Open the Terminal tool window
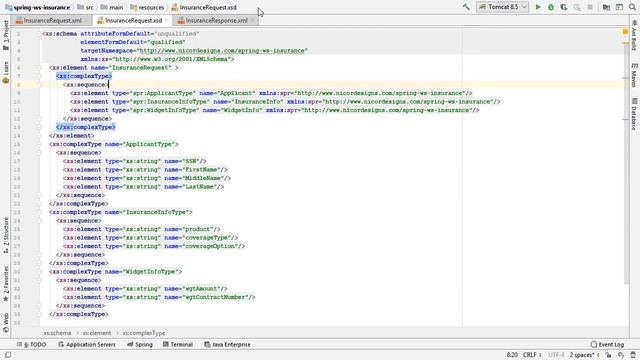 pyautogui.click(x=178, y=344)
